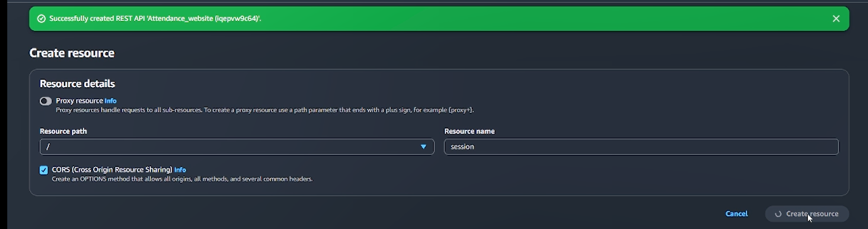Image resolution: width=868 pixels, height=229 pixels.
Task: Open the Resource path dropdown
Action: click(237, 147)
